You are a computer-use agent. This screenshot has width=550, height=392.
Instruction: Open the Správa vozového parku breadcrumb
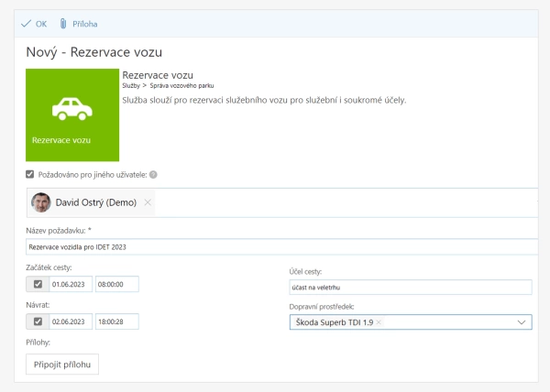176,85
